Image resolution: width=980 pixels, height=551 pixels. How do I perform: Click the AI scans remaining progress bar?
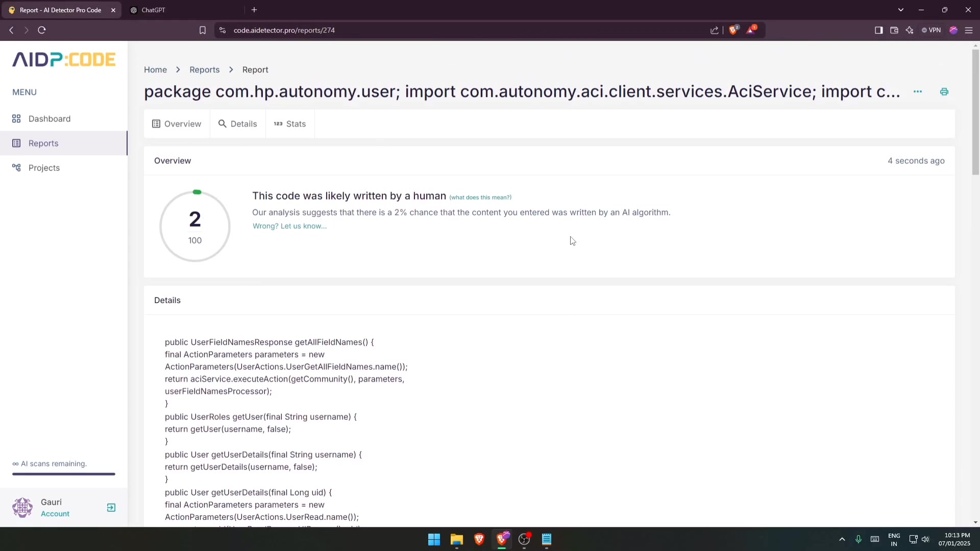64,474
